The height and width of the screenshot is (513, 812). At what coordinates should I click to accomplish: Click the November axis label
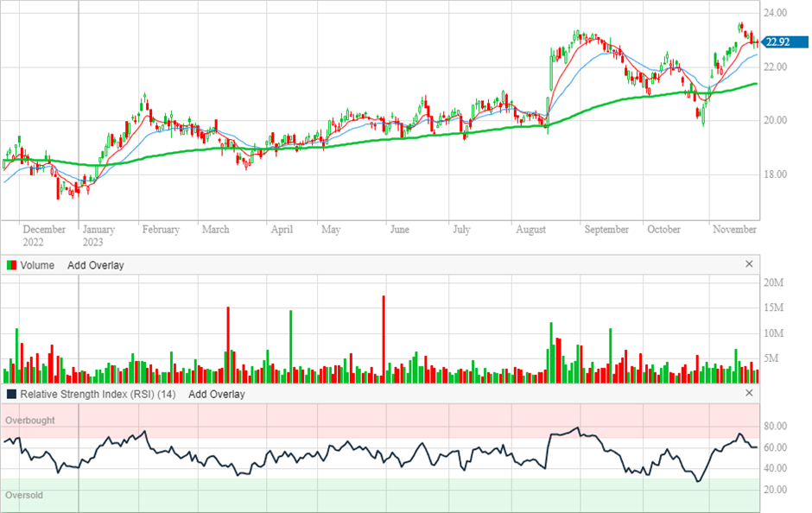734,230
